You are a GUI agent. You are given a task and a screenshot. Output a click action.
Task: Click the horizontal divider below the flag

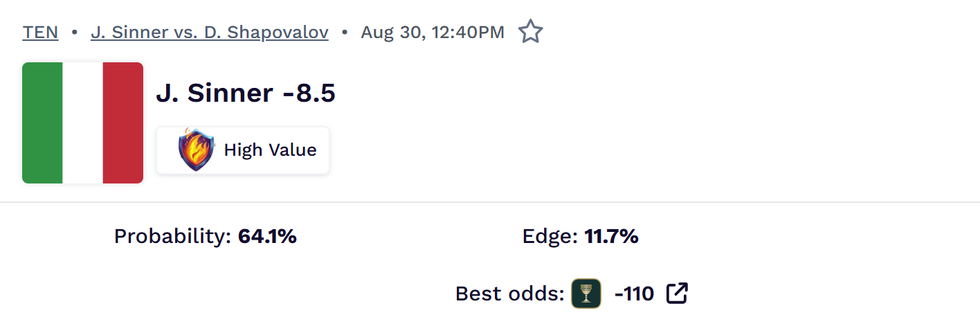click(x=490, y=202)
